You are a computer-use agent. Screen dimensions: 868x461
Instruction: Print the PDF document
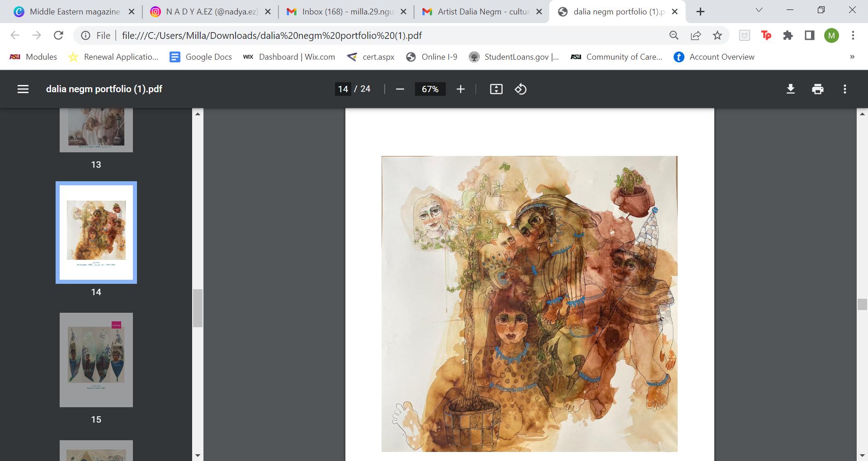point(817,89)
